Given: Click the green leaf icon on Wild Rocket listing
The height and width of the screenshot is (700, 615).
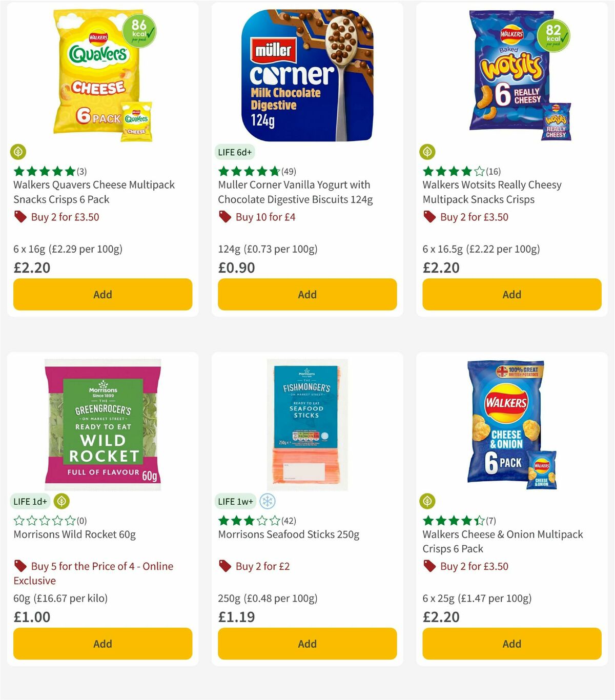Looking at the screenshot, I should tap(61, 501).
